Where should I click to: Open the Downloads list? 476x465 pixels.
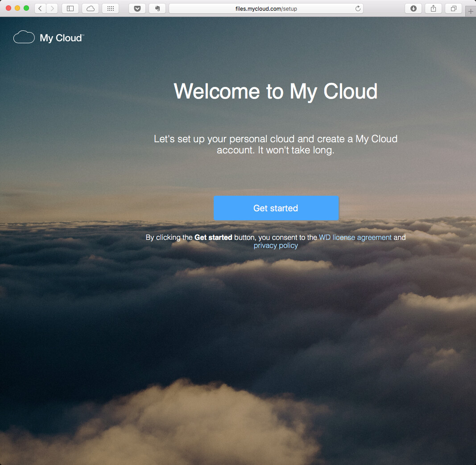(413, 8)
